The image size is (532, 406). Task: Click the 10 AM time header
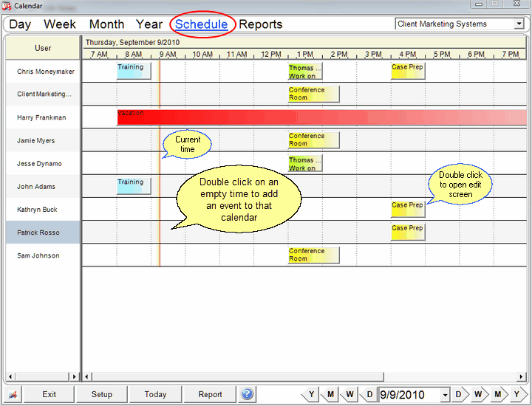tap(202, 54)
